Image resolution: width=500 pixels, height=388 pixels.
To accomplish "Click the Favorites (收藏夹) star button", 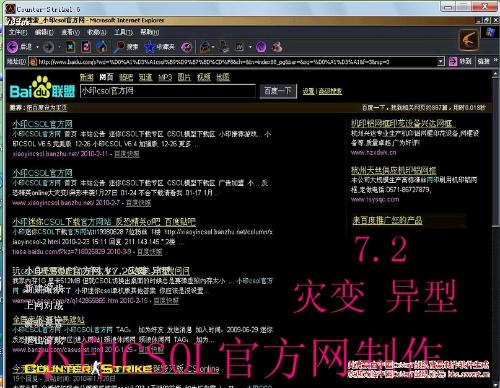I will tap(159, 47).
